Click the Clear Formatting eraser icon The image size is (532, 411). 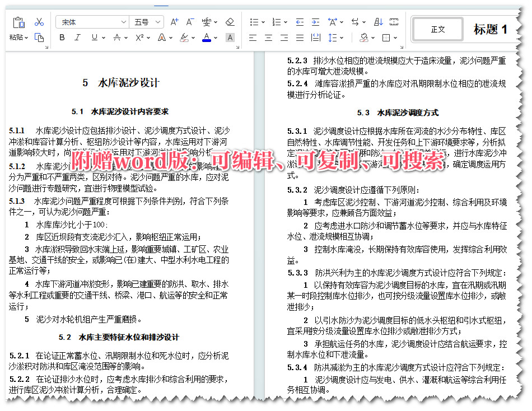(230, 21)
